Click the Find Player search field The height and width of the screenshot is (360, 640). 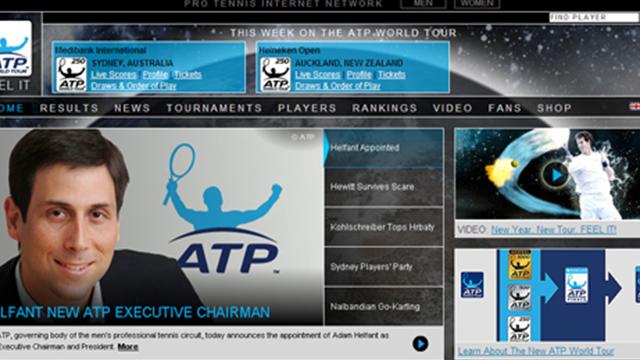tap(594, 17)
